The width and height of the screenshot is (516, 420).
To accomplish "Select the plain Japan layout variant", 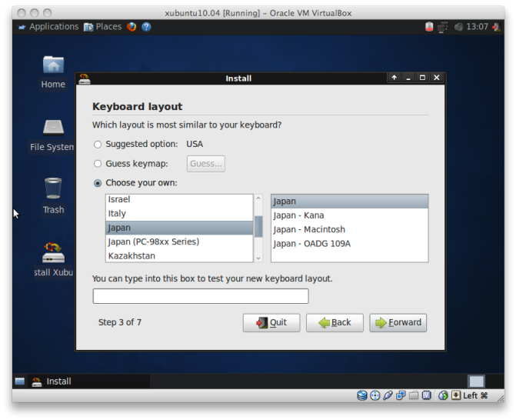I will (x=349, y=202).
